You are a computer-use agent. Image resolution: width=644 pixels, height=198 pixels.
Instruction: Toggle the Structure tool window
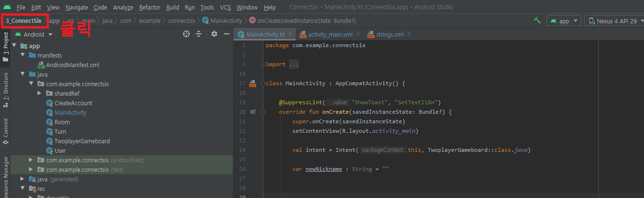click(x=5, y=89)
